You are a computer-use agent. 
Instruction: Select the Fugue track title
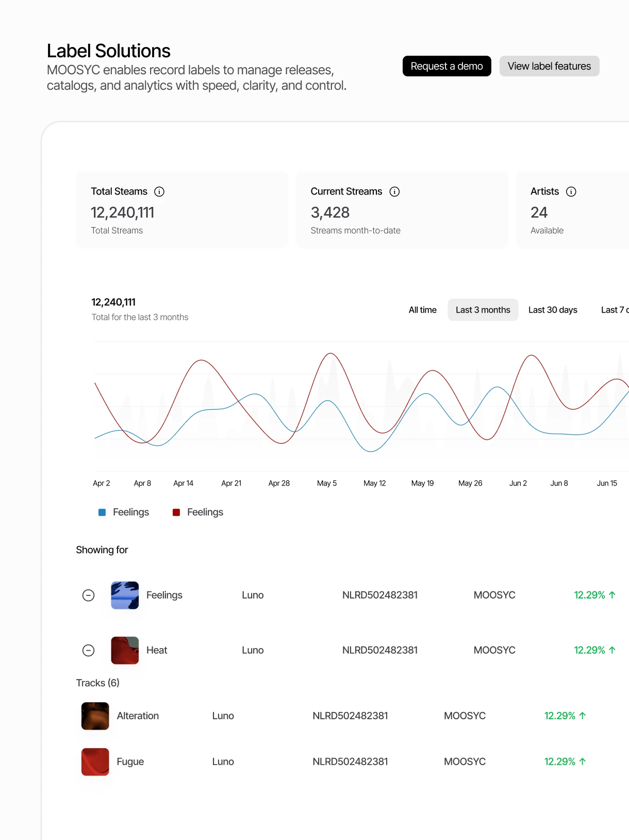[x=130, y=762]
